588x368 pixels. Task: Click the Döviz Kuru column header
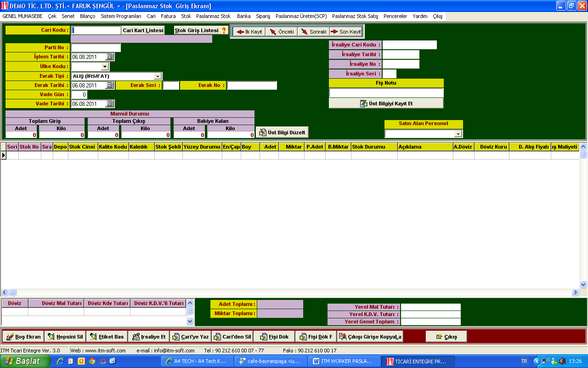[492, 147]
